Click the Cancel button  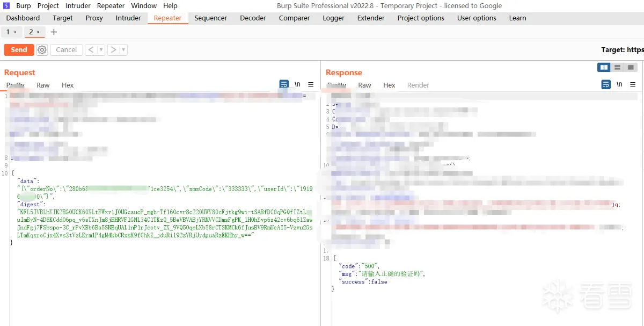(x=67, y=50)
